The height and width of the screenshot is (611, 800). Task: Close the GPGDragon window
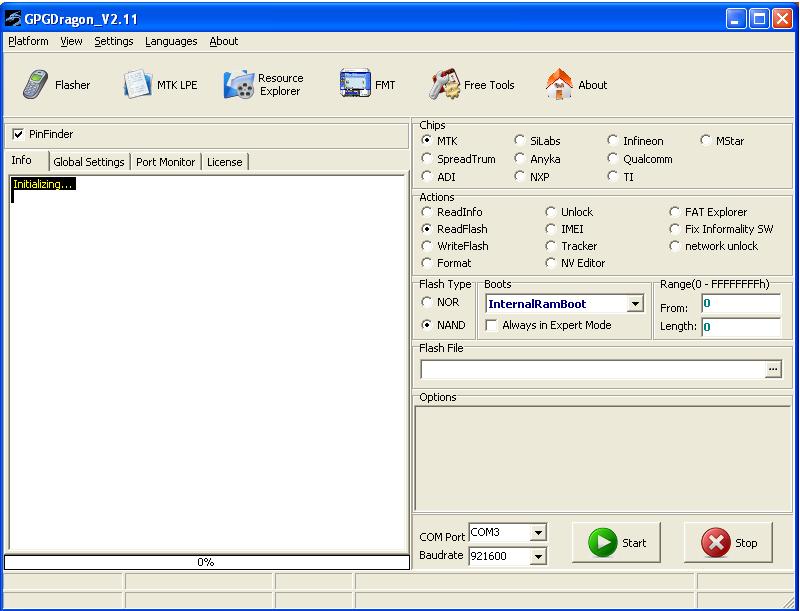point(782,19)
